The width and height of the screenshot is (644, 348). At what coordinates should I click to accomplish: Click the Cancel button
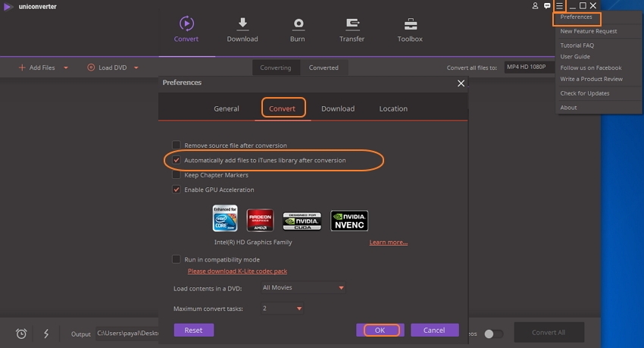tap(435, 331)
